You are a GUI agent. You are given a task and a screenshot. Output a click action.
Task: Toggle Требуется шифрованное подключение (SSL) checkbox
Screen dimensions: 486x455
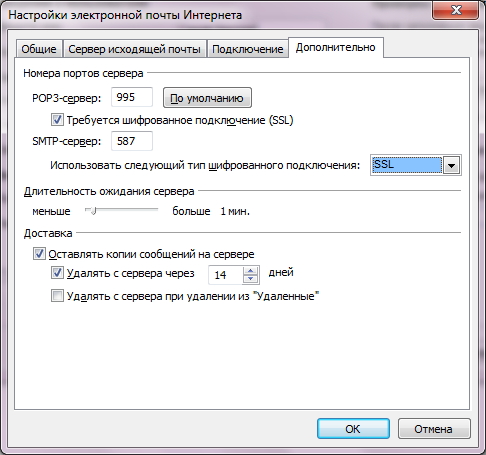(57, 120)
